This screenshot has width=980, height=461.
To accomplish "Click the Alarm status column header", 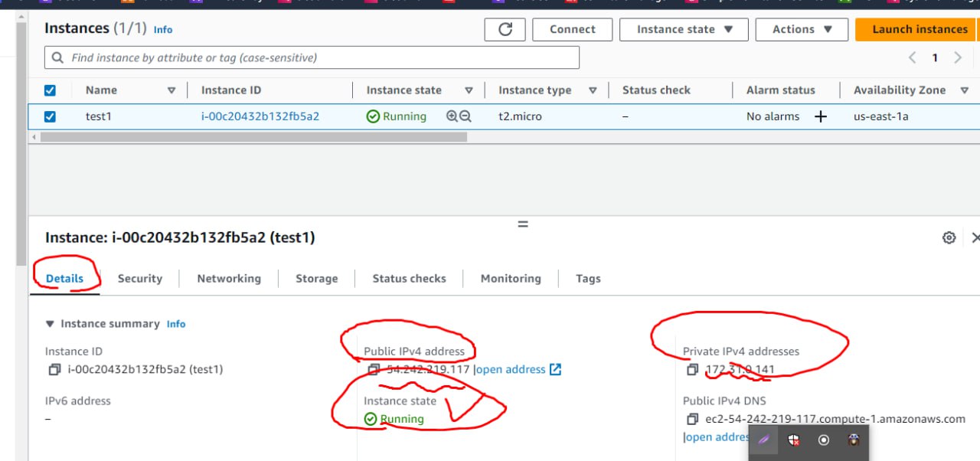I will pos(780,90).
